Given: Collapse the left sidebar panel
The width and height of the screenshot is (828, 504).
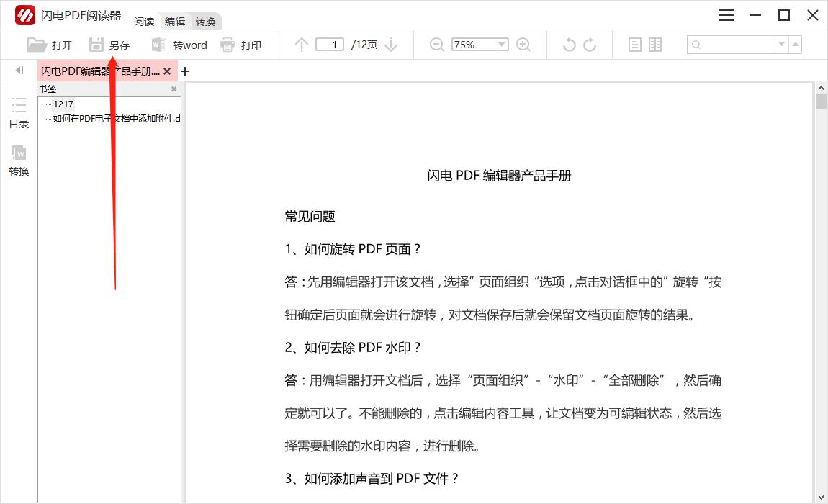Looking at the screenshot, I should [19, 71].
